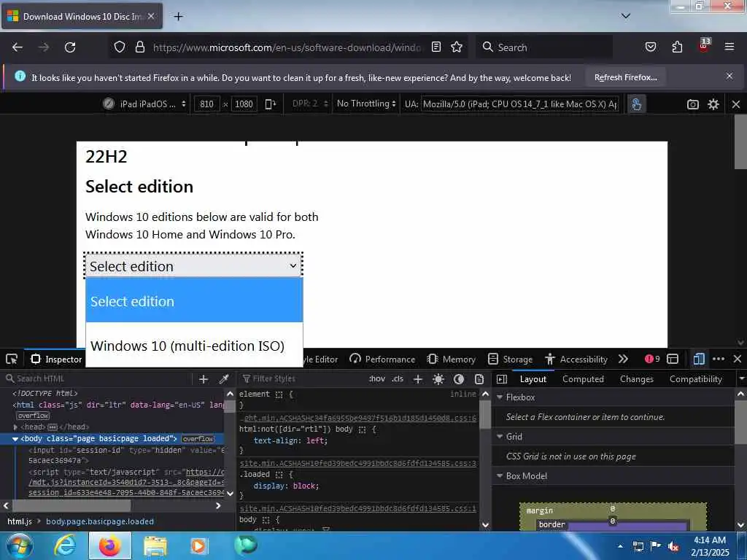Show the 9 errors indicator
The image size is (747, 560).
click(x=652, y=359)
